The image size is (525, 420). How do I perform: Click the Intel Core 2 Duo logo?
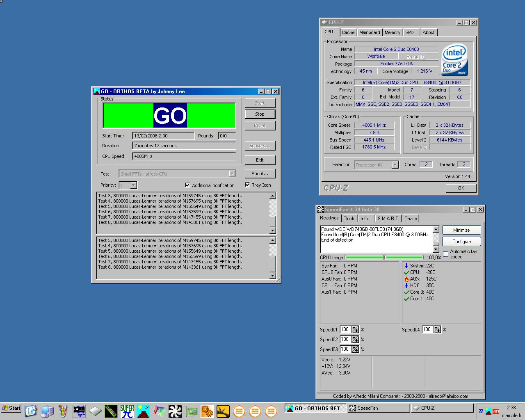click(x=455, y=60)
